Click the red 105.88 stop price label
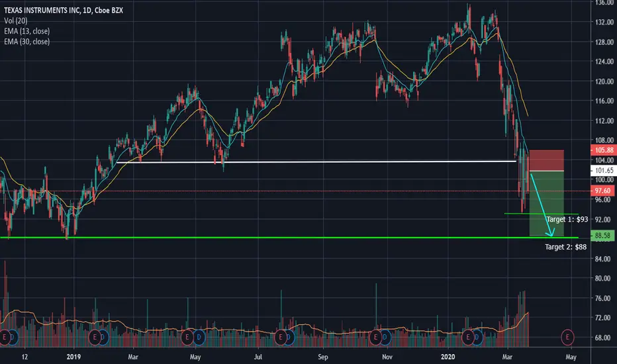The image size is (617, 364). coord(604,150)
